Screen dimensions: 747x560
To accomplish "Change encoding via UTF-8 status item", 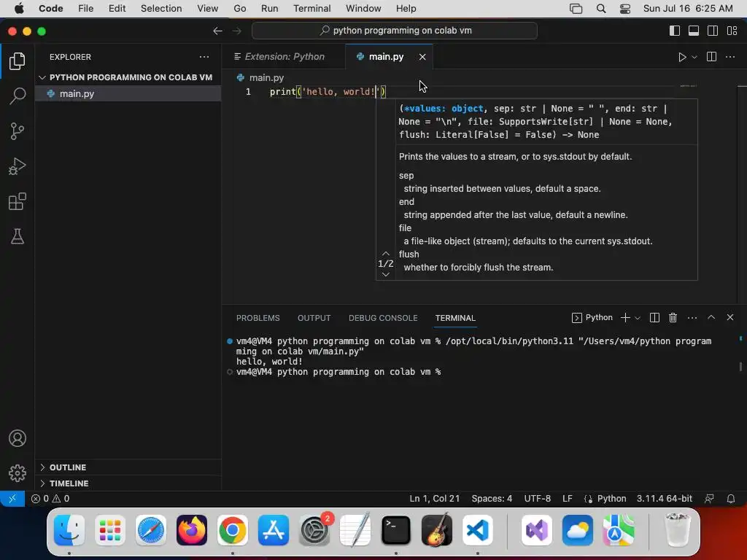I will (538, 499).
